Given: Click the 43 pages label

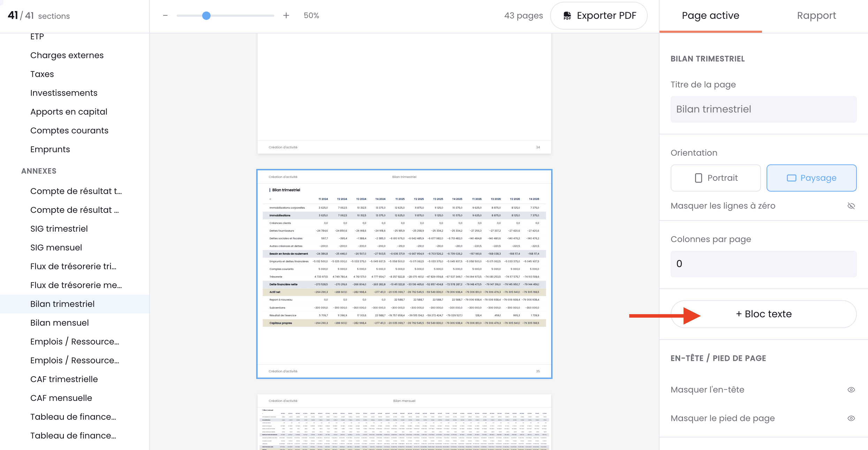Looking at the screenshot, I should click(524, 16).
